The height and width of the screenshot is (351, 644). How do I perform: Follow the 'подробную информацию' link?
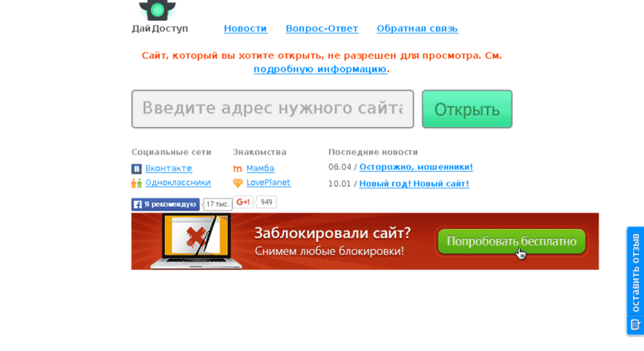pos(320,70)
